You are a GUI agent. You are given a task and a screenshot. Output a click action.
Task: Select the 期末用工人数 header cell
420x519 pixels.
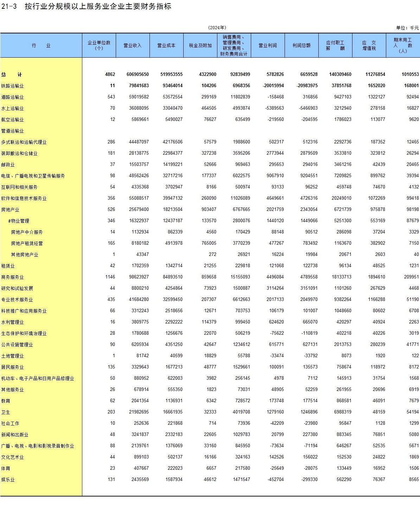(x=403, y=46)
